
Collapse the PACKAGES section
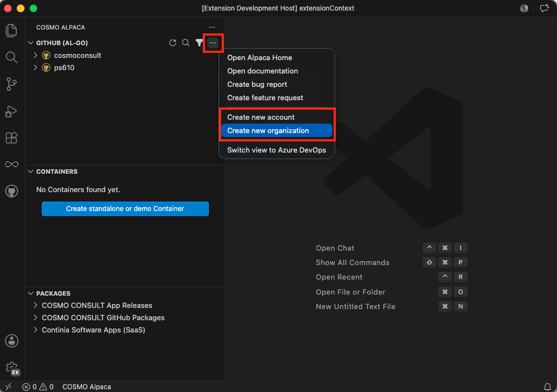(31, 293)
